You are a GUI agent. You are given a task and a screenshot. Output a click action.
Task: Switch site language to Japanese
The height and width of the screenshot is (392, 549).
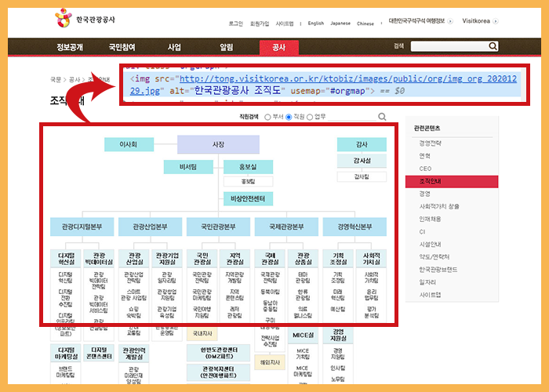click(340, 23)
